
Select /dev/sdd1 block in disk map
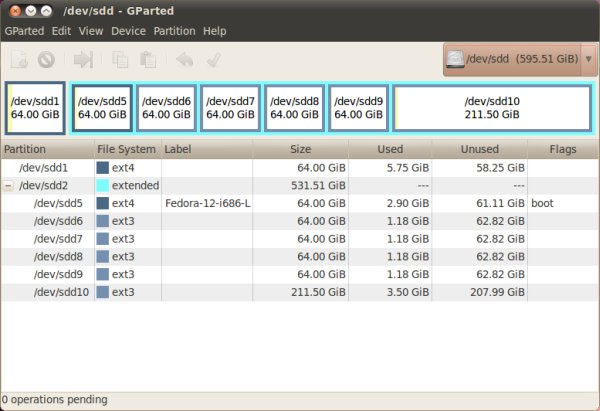tap(35, 108)
